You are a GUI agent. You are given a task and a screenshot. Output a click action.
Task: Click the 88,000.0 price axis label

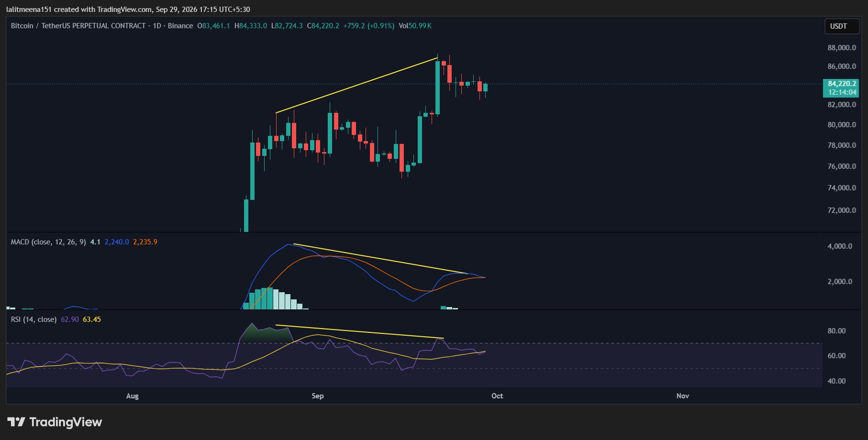842,47
